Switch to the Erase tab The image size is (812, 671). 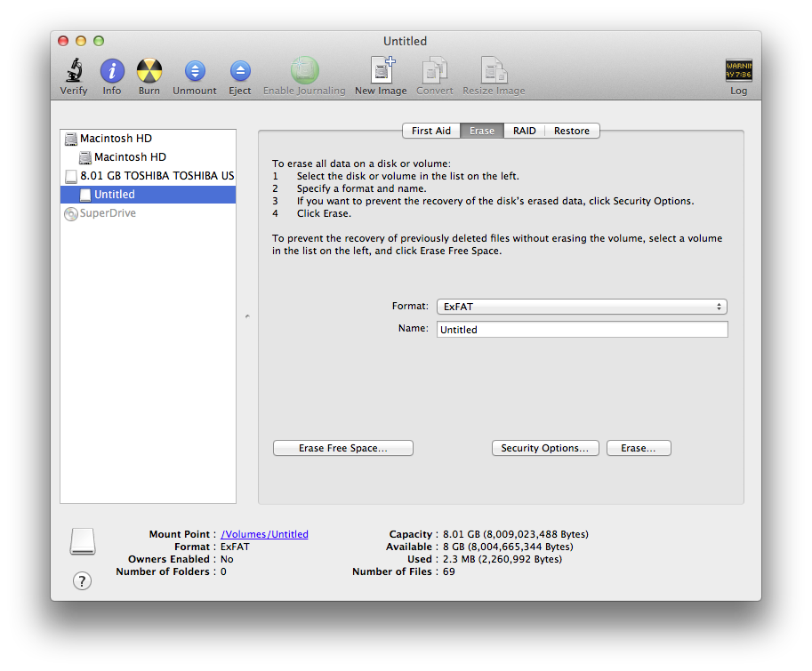[x=482, y=131]
